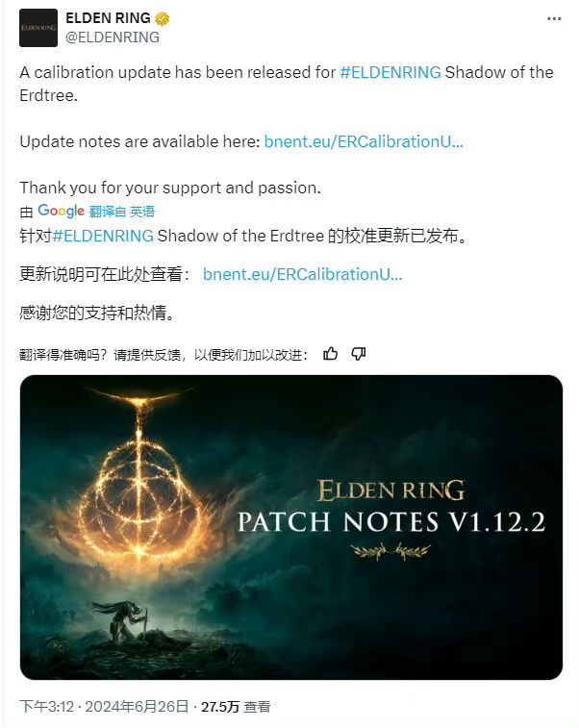Open the Patch Notes V1.12.2 image
This screenshot has width=579, height=728.
291,527
